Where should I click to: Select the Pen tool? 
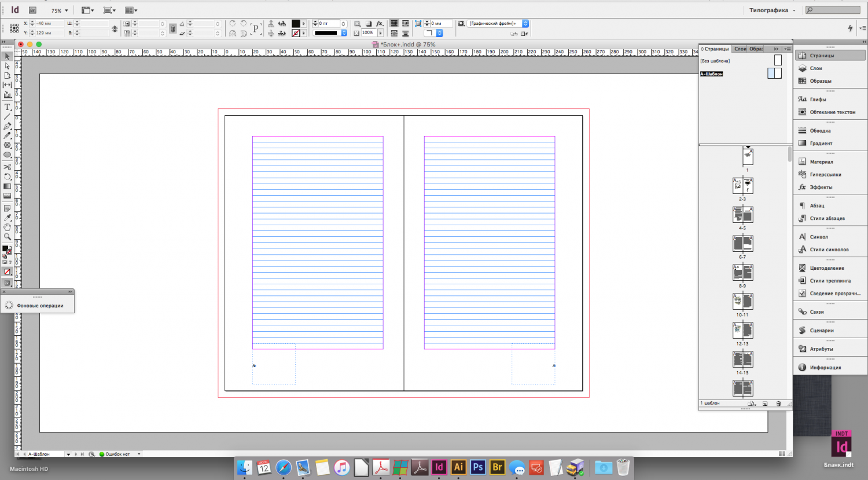8,126
